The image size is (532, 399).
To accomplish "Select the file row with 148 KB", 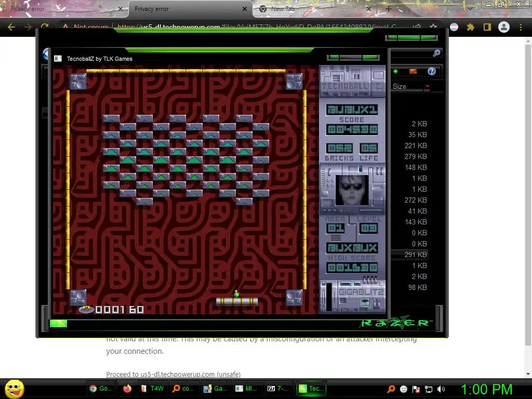I will click(415, 167).
